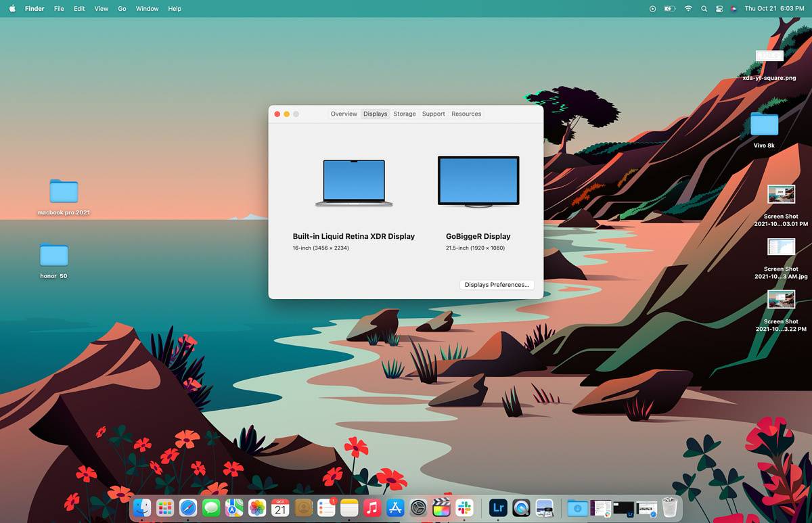
Task: Open the Trash
Action: click(669, 507)
